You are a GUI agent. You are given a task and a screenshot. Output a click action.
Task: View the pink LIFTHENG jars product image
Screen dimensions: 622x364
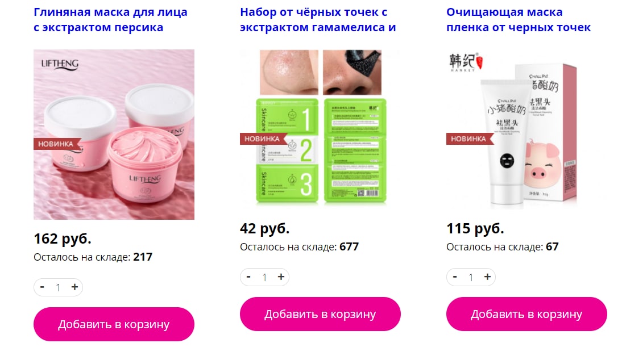pos(114,135)
